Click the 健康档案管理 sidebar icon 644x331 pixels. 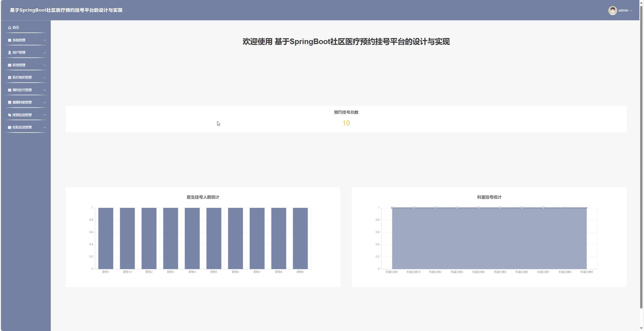pos(10,102)
